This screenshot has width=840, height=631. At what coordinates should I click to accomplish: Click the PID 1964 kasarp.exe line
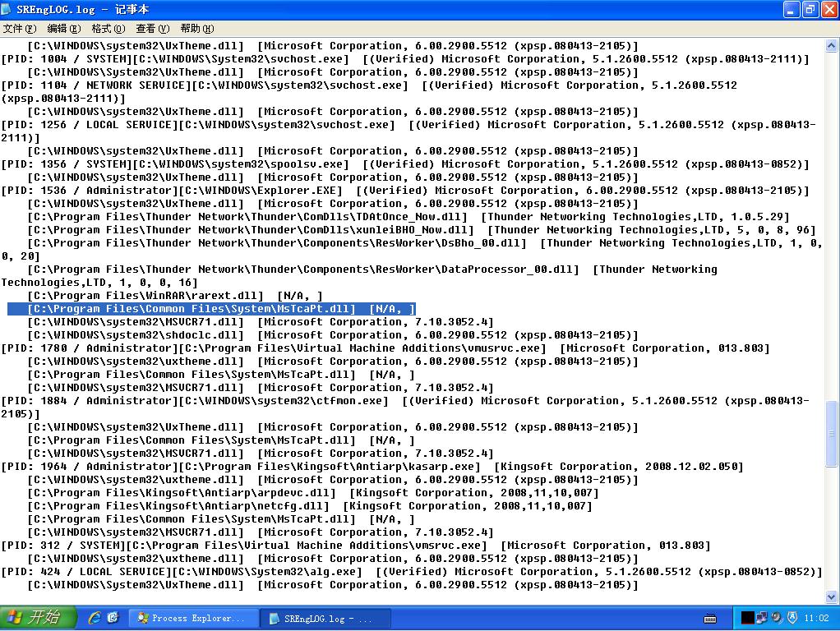pos(372,467)
